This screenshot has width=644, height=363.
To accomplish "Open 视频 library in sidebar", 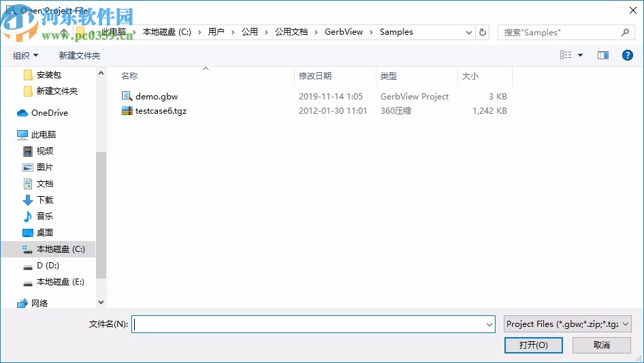I will point(38,151).
